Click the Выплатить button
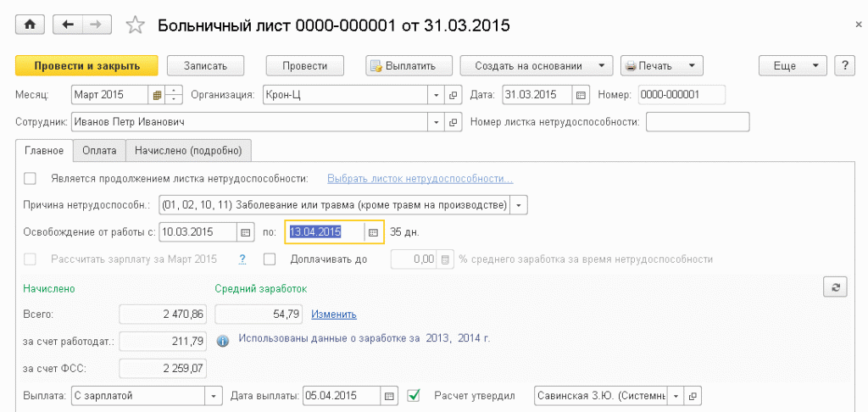 (409, 65)
